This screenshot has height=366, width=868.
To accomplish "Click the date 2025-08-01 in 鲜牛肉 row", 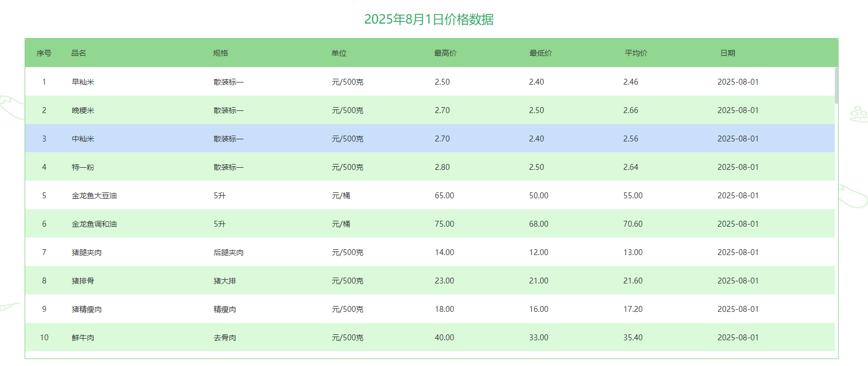I will [738, 338].
